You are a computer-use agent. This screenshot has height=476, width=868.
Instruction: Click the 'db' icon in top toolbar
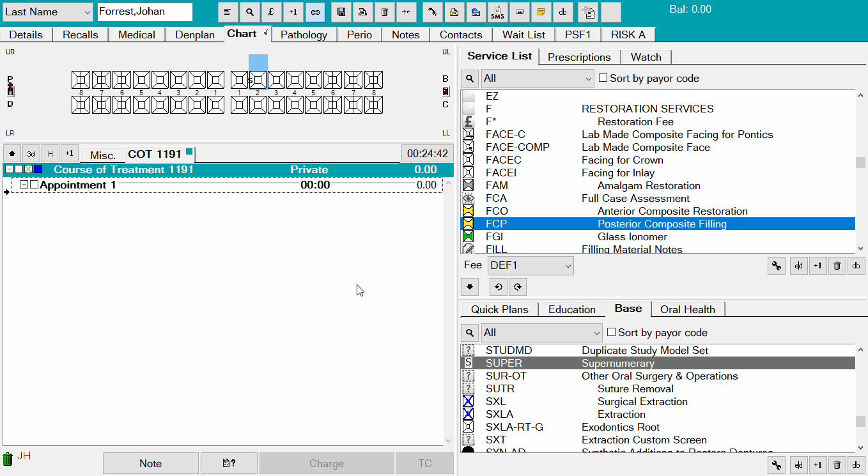[x=562, y=12]
